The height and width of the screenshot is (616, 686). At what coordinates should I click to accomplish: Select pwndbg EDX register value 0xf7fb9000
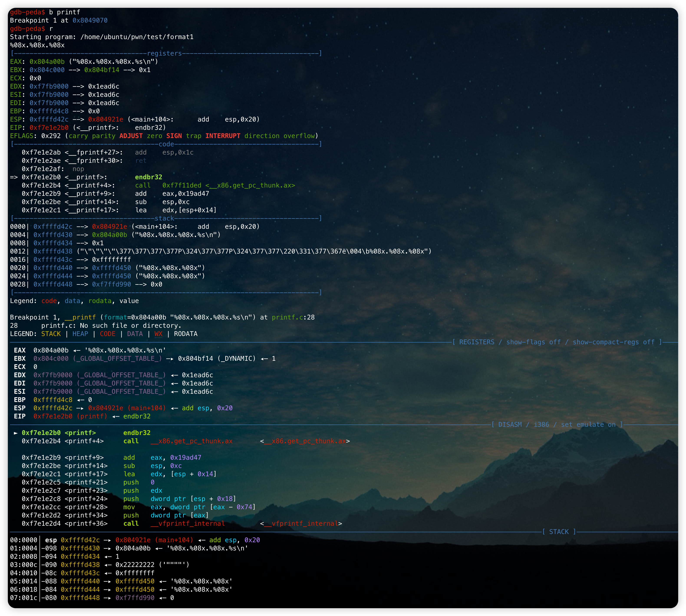[53, 375]
